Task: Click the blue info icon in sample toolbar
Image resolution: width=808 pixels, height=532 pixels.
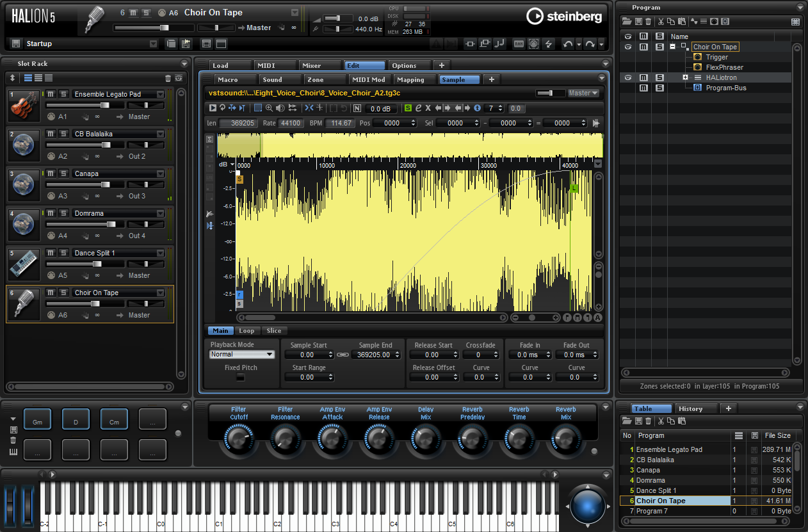Action: [x=478, y=108]
